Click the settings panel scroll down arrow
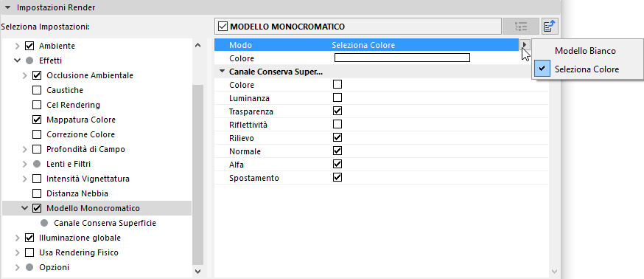Image resolution: width=644 pixels, height=279 pixels. click(554, 272)
